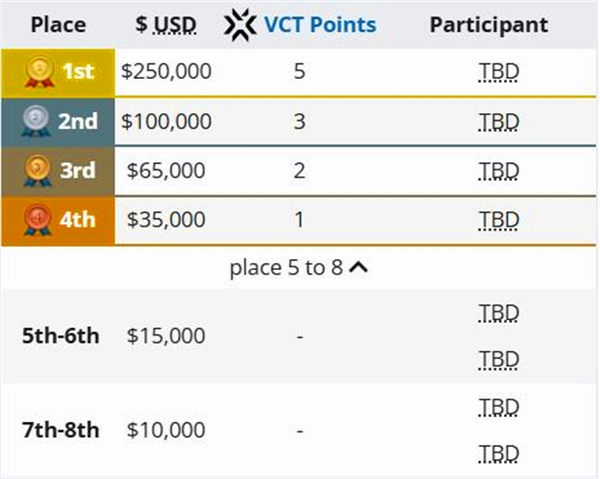Click the silver 2nd place medal icon

pos(38,121)
